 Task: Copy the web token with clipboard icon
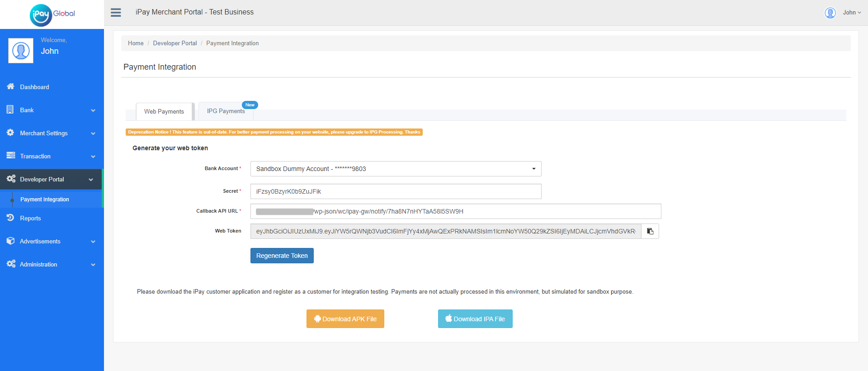click(650, 231)
